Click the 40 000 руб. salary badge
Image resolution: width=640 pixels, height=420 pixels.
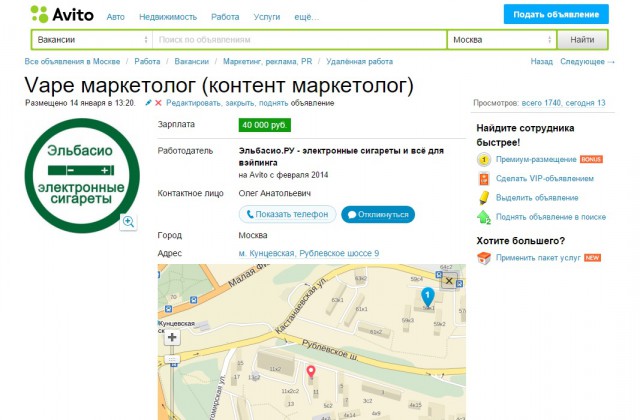(x=264, y=125)
